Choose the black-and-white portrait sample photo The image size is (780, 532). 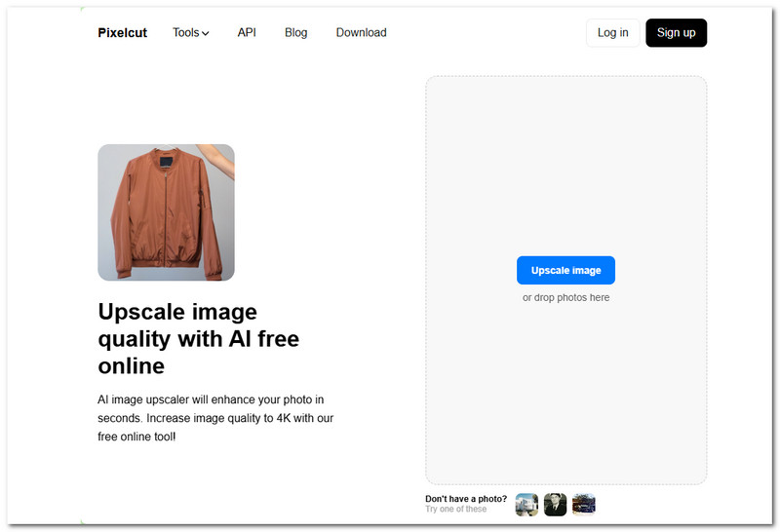[555, 504]
